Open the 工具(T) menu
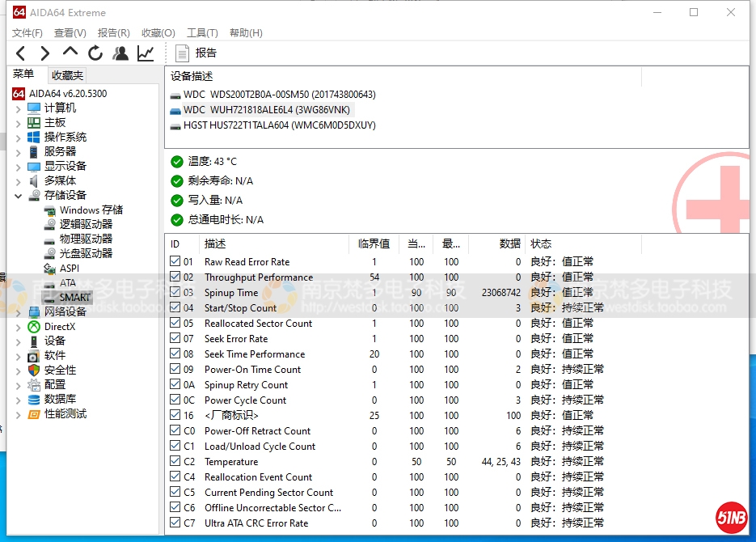Screen dimensions: 756x542 (202, 33)
